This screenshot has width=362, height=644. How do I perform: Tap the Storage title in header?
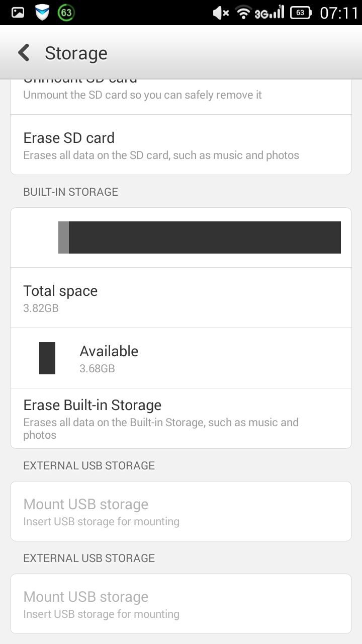point(76,53)
